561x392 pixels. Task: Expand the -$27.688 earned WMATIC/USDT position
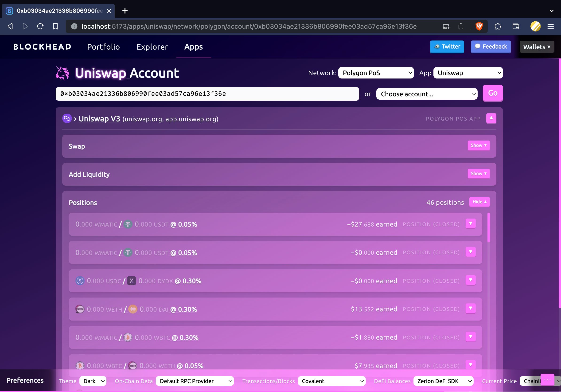tap(471, 224)
